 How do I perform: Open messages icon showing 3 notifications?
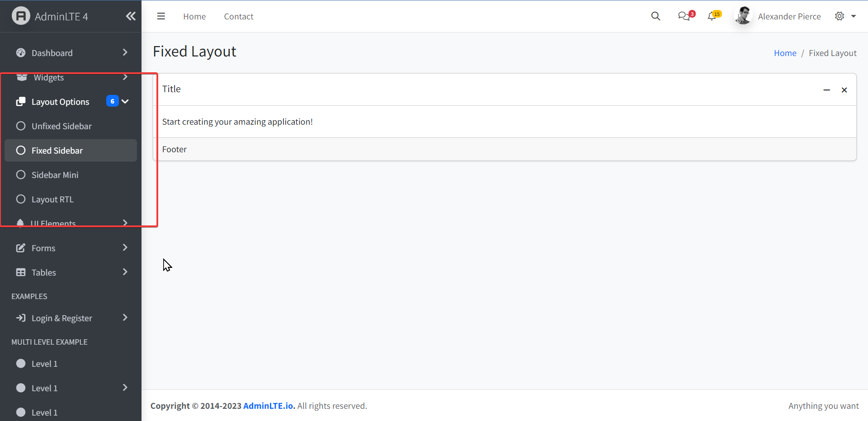(684, 16)
